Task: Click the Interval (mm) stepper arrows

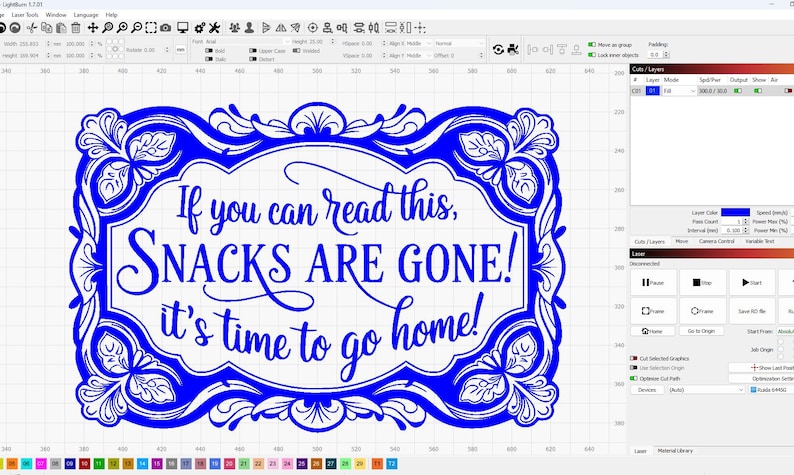Action: pos(745,230)
